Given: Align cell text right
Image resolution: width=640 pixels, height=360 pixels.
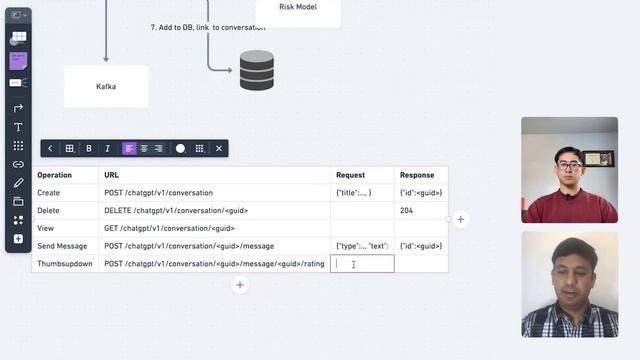Looking at the screenshot, I should (159, 149).
